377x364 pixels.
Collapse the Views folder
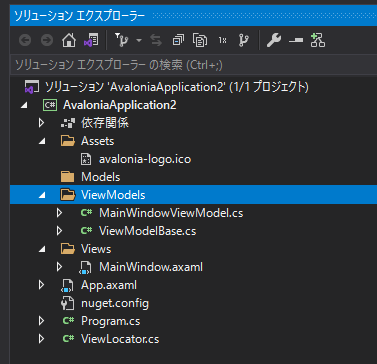[41, 249]
